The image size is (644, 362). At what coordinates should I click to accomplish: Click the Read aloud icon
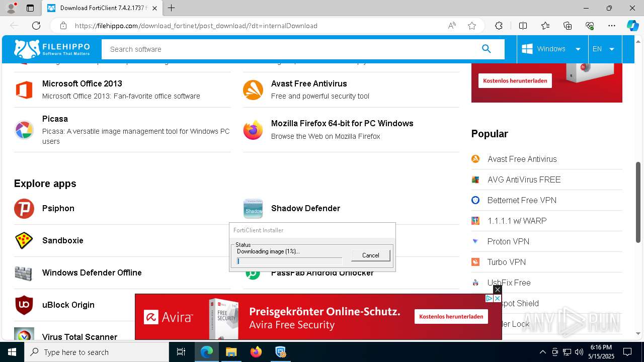click(452, 26)
